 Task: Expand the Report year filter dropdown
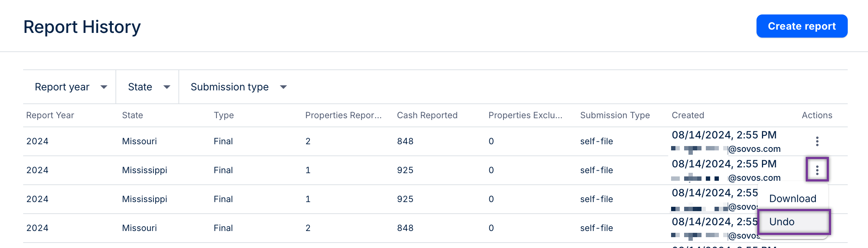(x=70, y=87)
